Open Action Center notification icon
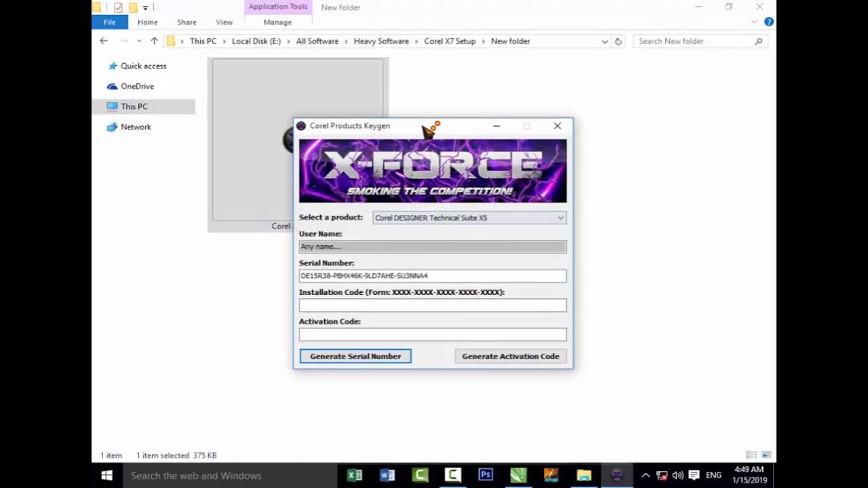The width and height of the screenshot is (868, 488). [694, 475]
